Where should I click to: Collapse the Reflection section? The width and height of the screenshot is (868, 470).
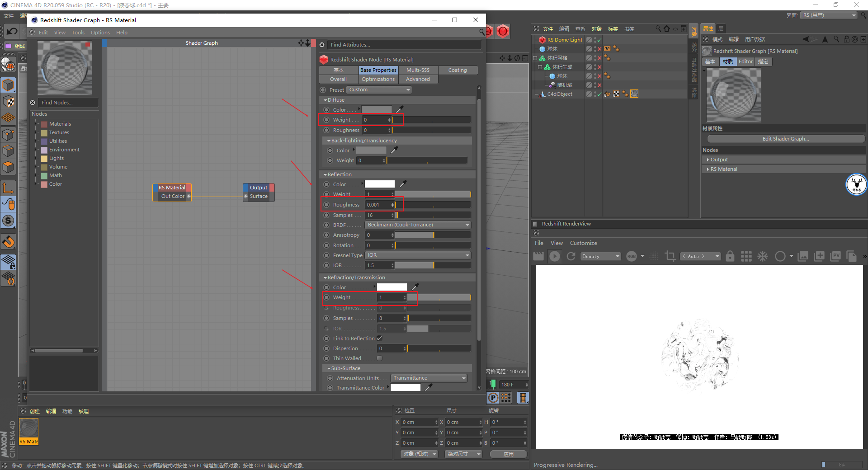337,174
